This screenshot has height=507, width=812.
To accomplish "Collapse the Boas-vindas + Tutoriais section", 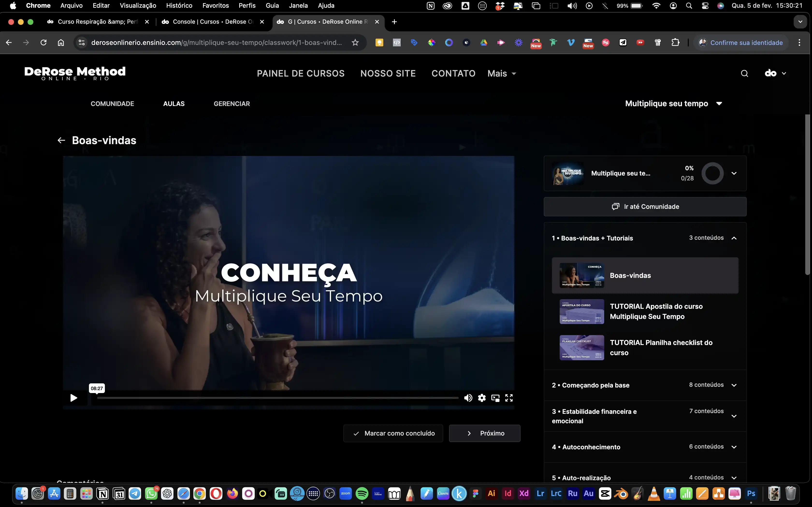I will click(x=734, y=238).
